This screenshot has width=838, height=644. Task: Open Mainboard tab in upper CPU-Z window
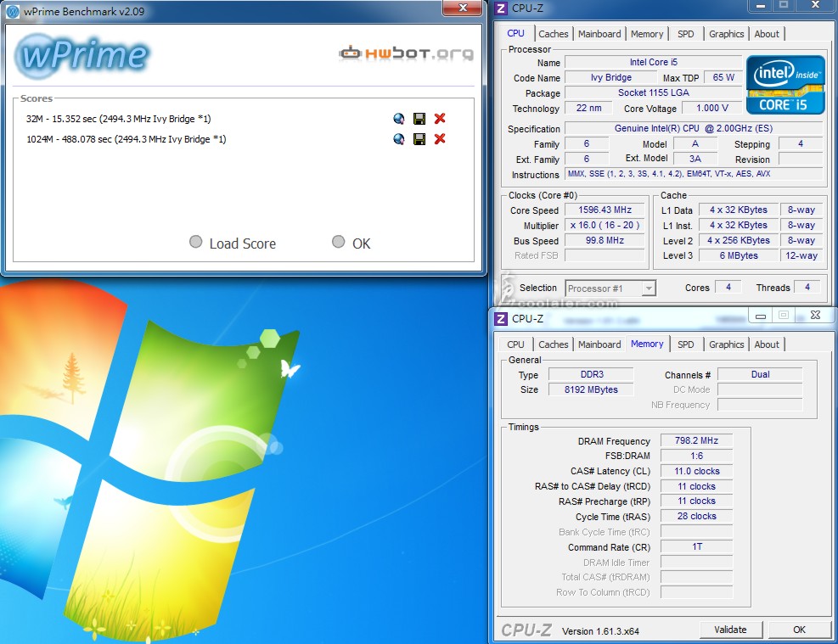(599, 34)
